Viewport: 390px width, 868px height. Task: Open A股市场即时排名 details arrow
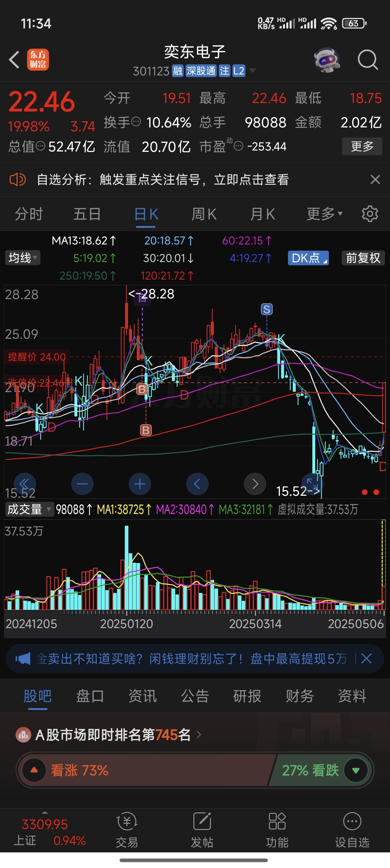point(199,734)
